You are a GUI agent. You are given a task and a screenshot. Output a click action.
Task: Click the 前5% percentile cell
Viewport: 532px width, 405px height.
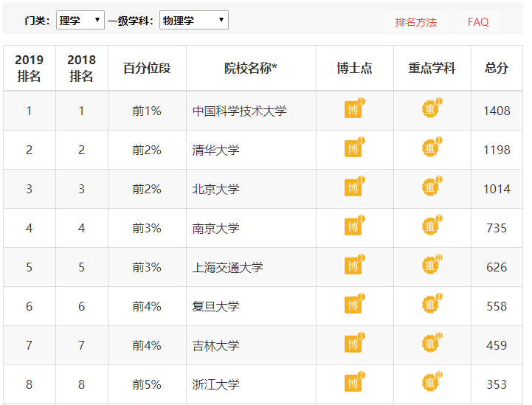(147, 384)
